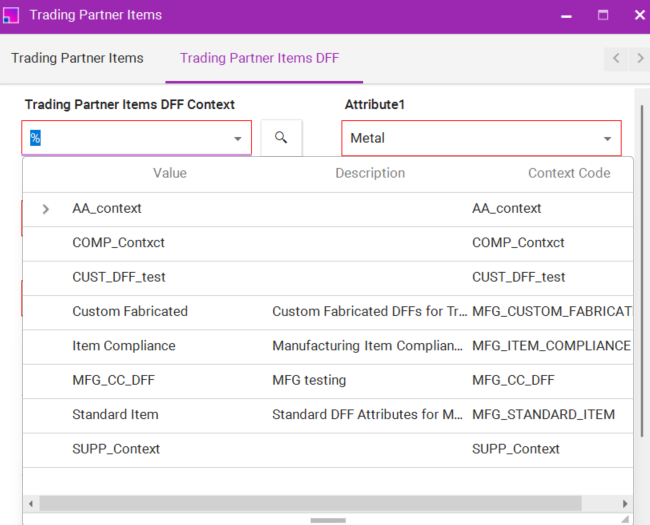This screenshot has height=525, width=650.
Task: Open the DFF Context dropdown arrow
Action: (x=238, y=139)
